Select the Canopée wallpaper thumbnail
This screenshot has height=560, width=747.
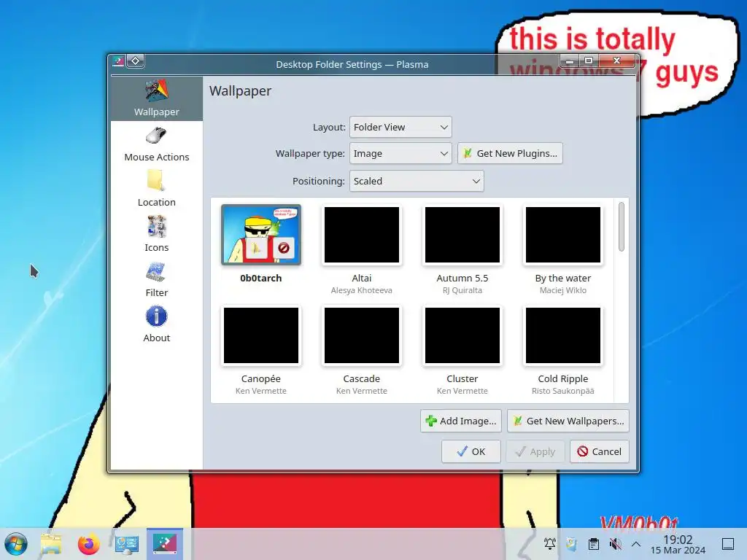[x=261, y=335]
